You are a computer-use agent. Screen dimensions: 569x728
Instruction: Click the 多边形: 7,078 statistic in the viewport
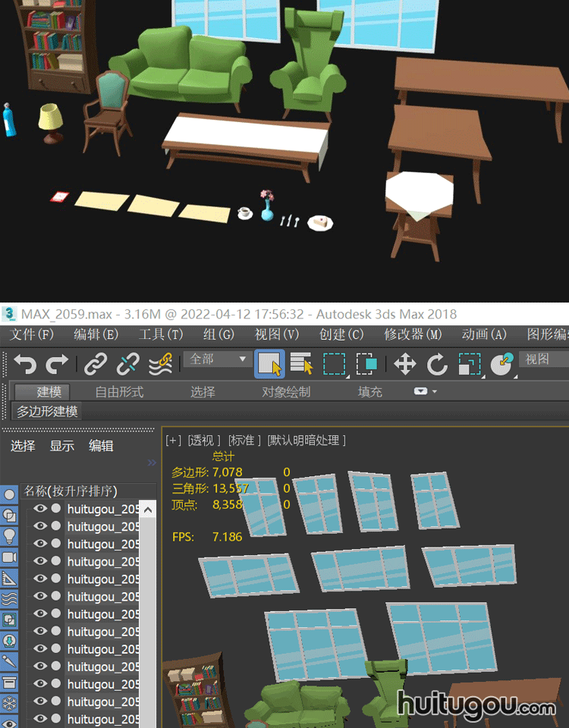[x=207, y=472]
